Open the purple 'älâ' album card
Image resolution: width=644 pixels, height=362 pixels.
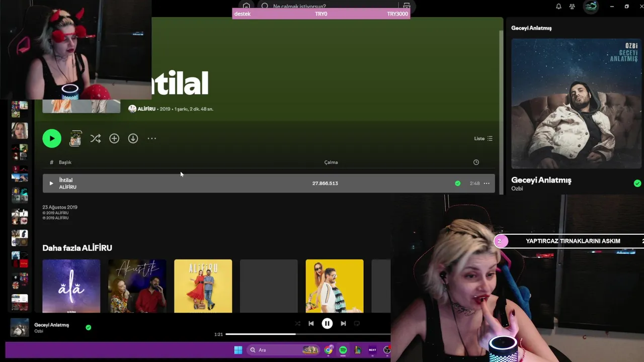pos(71,286)
